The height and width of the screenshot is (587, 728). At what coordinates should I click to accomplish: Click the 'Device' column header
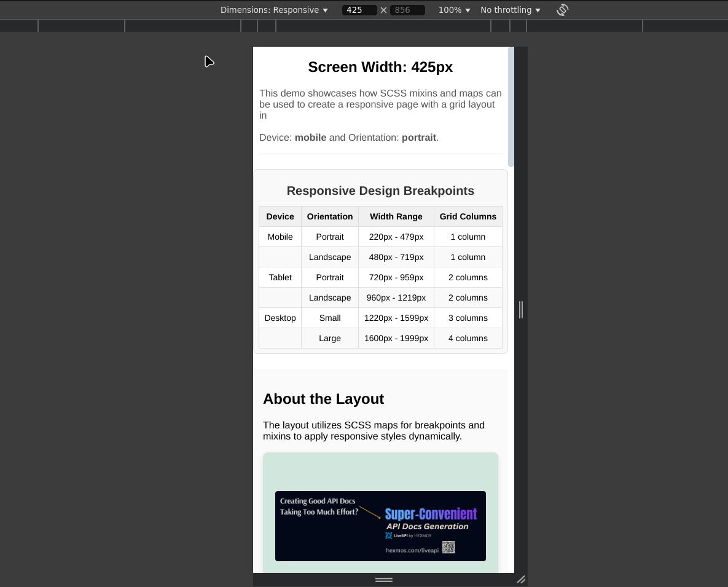pyautogui.click(x=280, y=216)
